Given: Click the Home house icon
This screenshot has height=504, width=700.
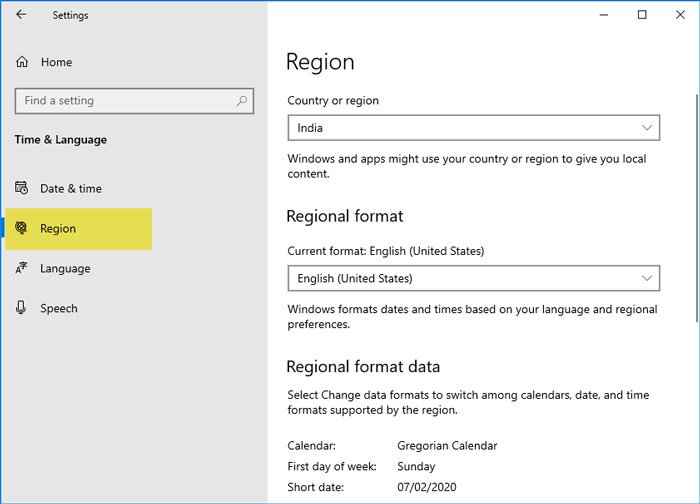Looking at the screenshot, I should click(22, 62).
